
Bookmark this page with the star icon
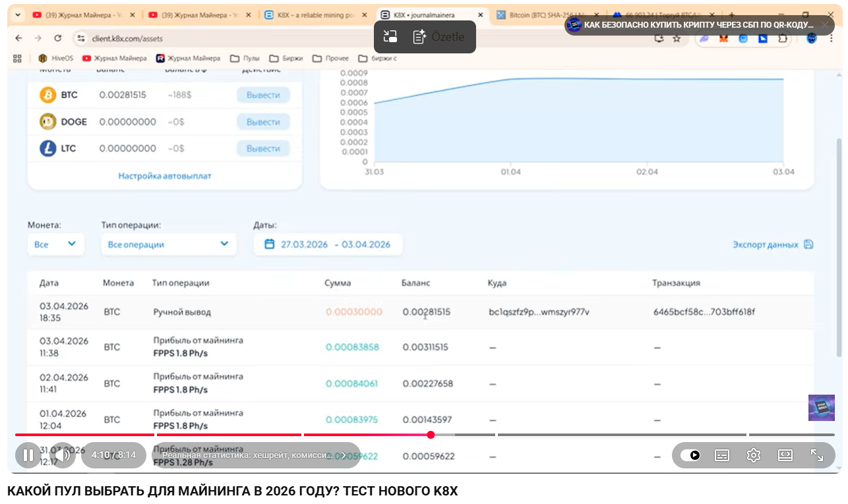(677, 39)
